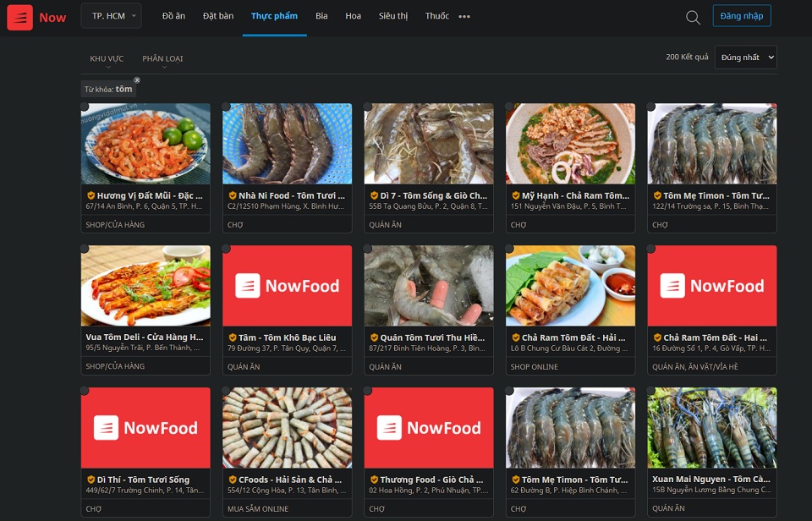Viewport: 812px width, 521px height.
Task: Click verified badge on Dì Thí listing
Action: coord(91,480)
